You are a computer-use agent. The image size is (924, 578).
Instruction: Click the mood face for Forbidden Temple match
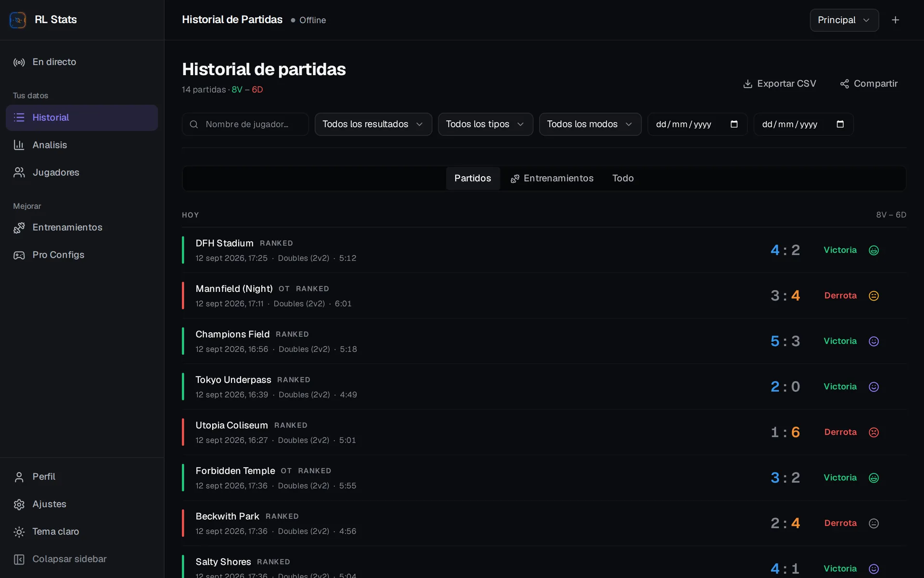click(x=873, y=478)
